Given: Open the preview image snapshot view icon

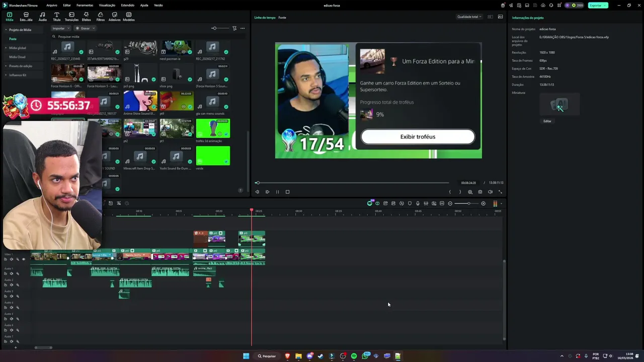Looking at the screenshot, I should (500, 17).
